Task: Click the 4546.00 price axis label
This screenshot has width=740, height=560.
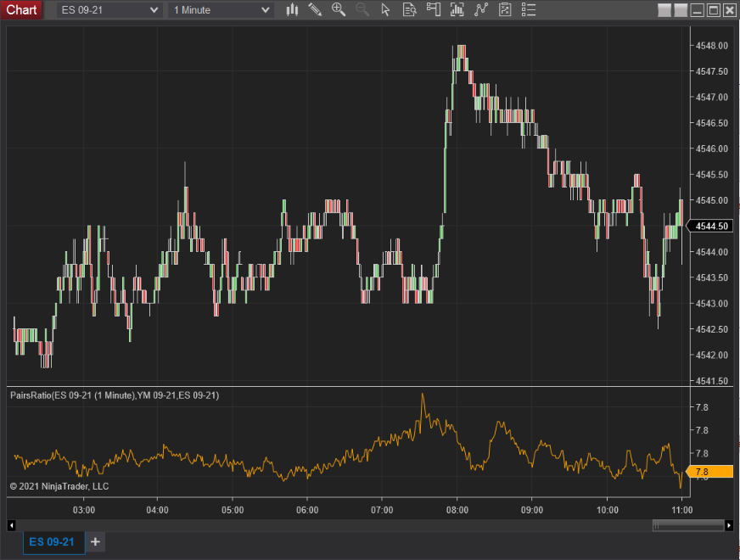Action: tap(712, 148)
